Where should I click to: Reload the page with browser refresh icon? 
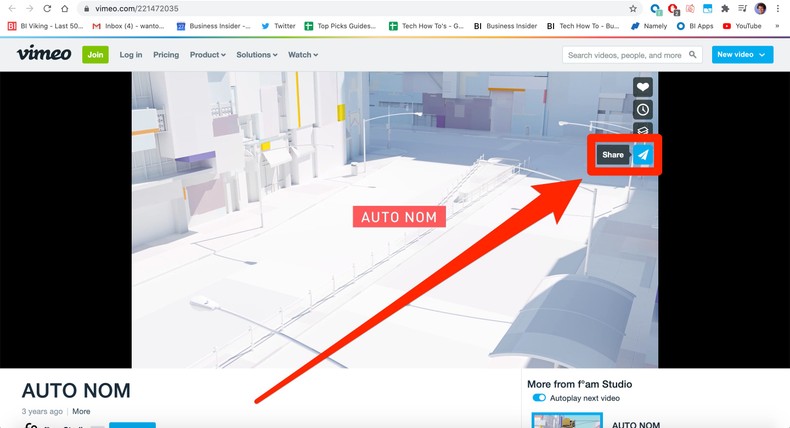point(47,8)
